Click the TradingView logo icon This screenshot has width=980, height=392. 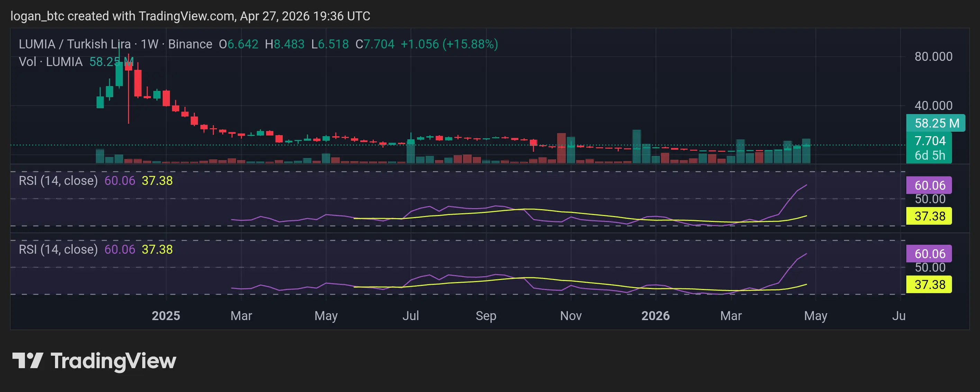coord(27,361)
